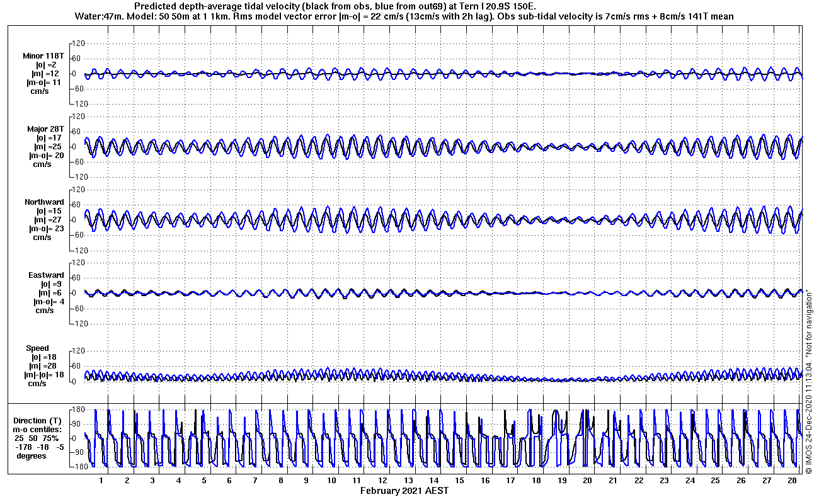Select the 'Minor 118T' panel label
The height and width of the screenshot is (504, 819).
43,56
